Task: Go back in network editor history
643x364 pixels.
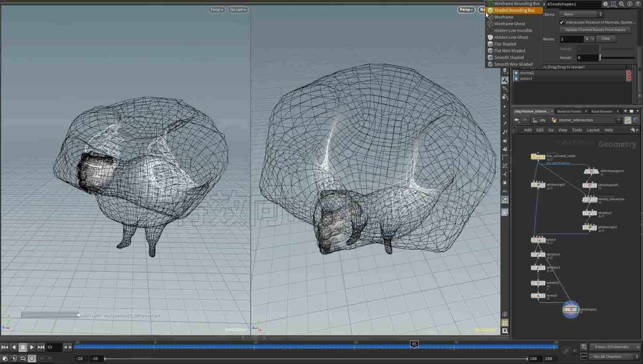Action: 517,120
